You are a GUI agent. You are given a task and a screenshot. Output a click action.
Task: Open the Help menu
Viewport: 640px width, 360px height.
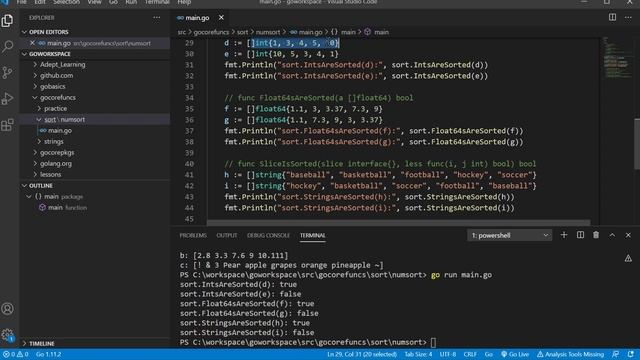(x=184, y=2)
